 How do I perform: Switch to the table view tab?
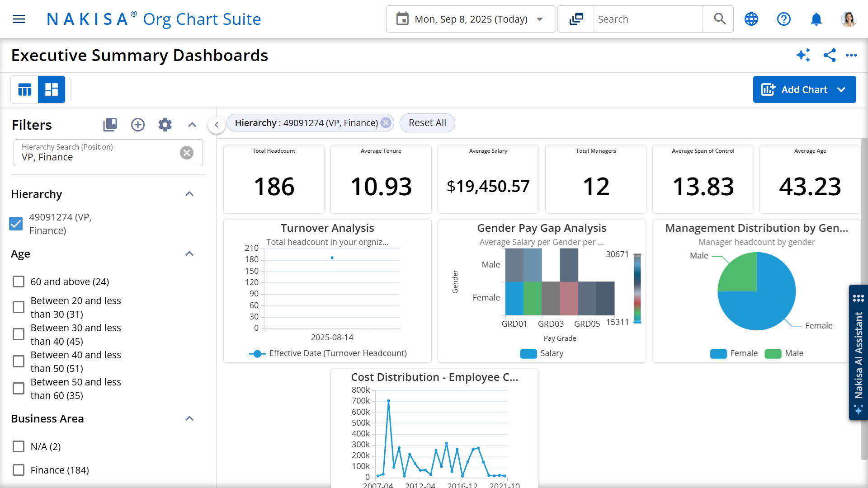pyautogui.click(x=24, y=89)
